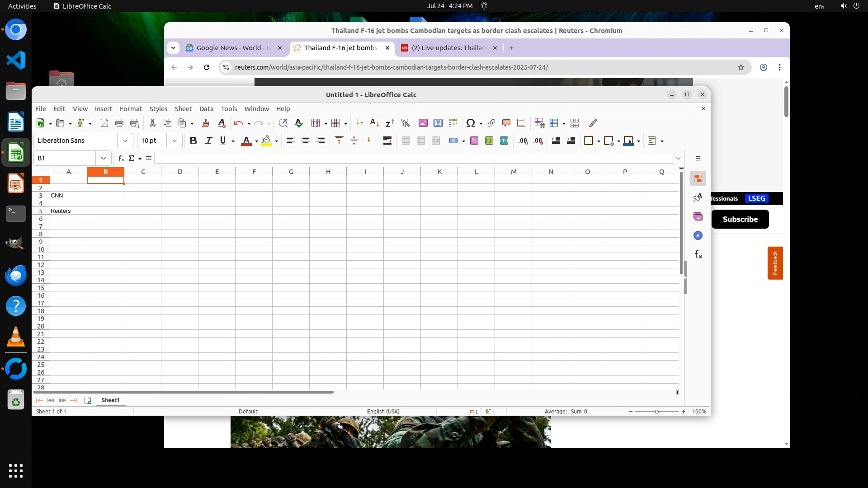Expand the font size dropdown
The image size is (868, 488).
point(174,141)
